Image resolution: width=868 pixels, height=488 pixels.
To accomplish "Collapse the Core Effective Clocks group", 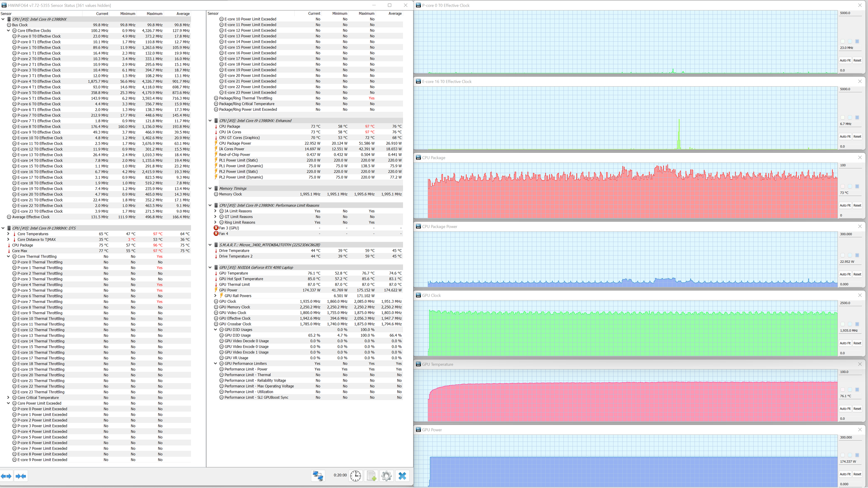I will (x=8, y=31).
